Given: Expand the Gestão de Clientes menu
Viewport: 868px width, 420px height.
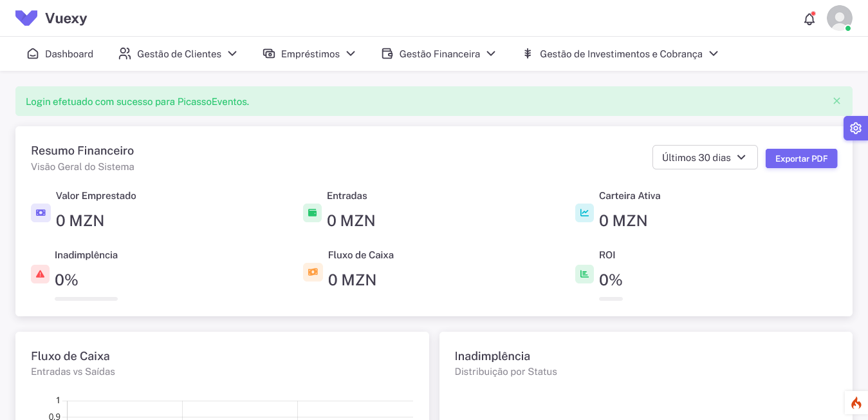Looking at the screenshot, I should pyautogui.click(x=178, y=54).
